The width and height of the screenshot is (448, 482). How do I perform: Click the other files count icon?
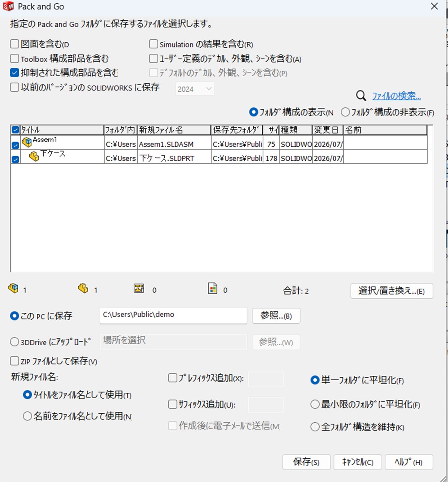tap(213, 288)
